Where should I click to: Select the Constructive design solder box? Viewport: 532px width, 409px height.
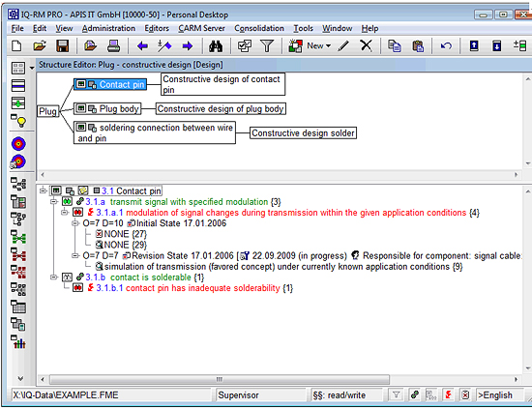pyautogui.click(x=304, y=132)
